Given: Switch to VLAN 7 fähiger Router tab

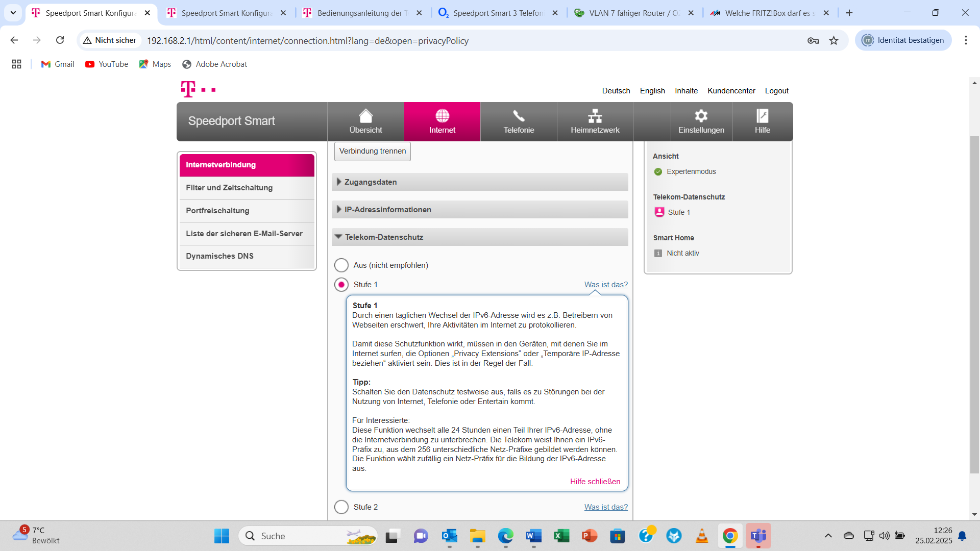Looking at the screenshot, I should point(634,13).
